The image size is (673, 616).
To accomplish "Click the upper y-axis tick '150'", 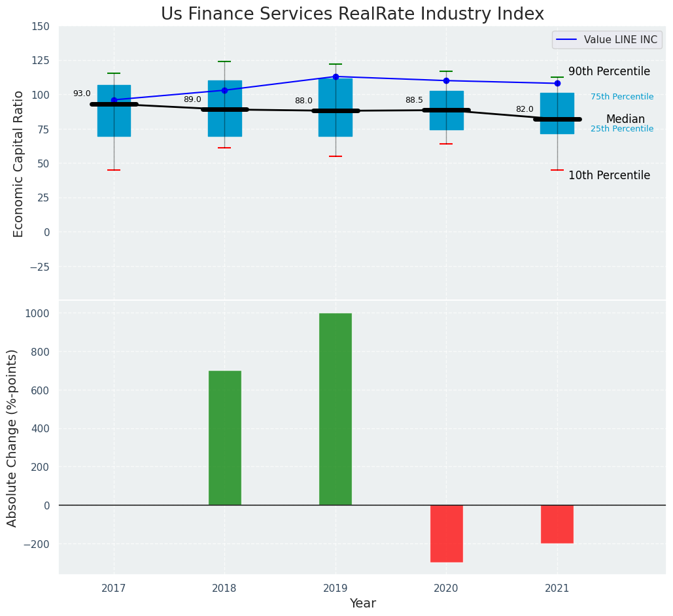I will click(41, 27).
